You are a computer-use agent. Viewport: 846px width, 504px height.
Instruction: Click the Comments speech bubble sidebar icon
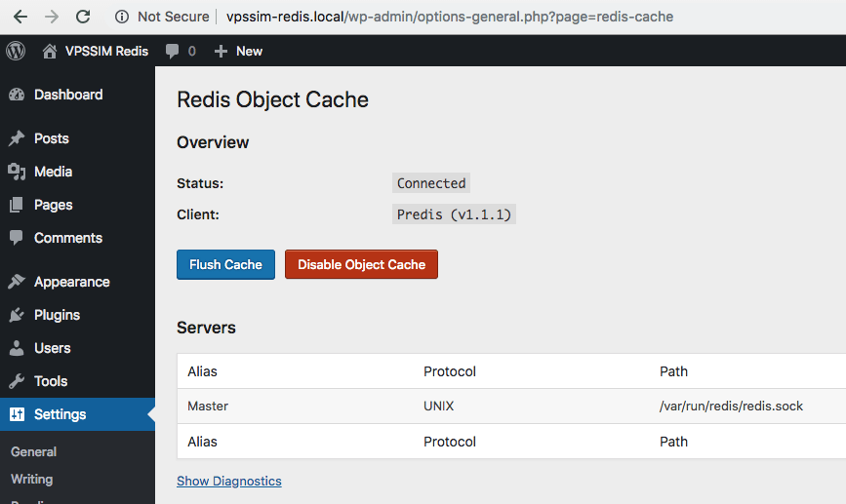(x=17, y=238)
